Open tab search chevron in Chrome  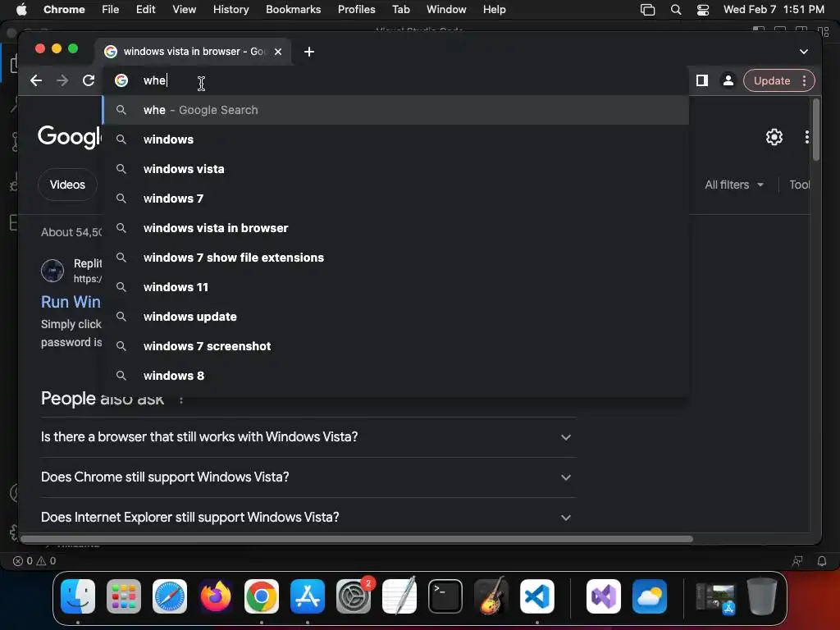pos(804,52)
